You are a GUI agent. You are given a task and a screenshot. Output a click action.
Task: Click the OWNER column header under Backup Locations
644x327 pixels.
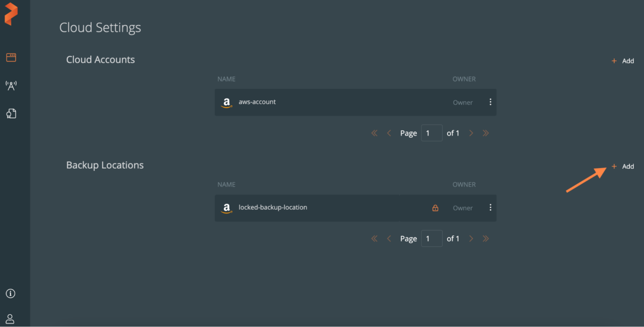(x=464, y=185)
